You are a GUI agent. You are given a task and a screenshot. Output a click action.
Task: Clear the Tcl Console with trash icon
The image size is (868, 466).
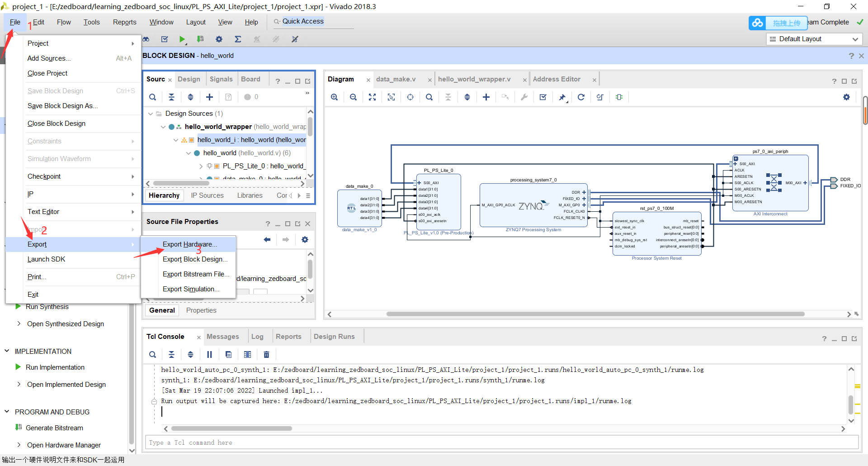click(x=266, y=354)
